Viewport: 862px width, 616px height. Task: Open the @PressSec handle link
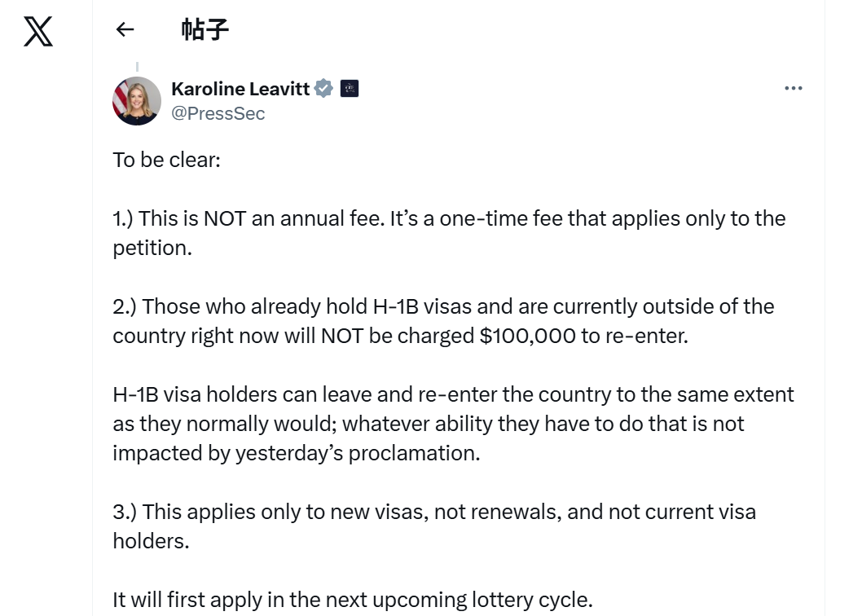pos(218,113)
